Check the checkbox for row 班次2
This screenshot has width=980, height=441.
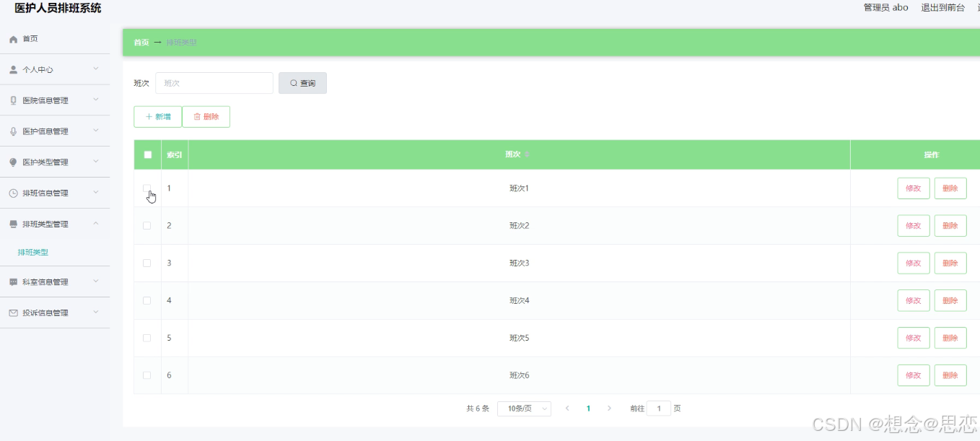[x=147, y=226]
